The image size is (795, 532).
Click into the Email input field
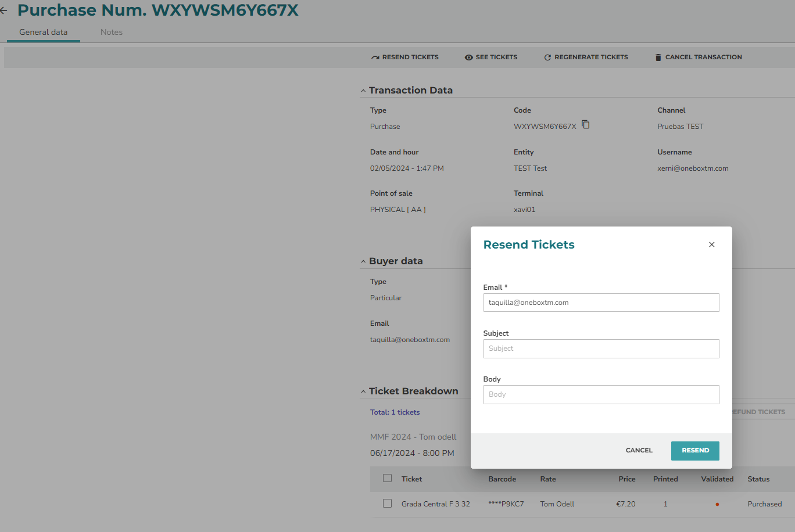pos(601,303)
